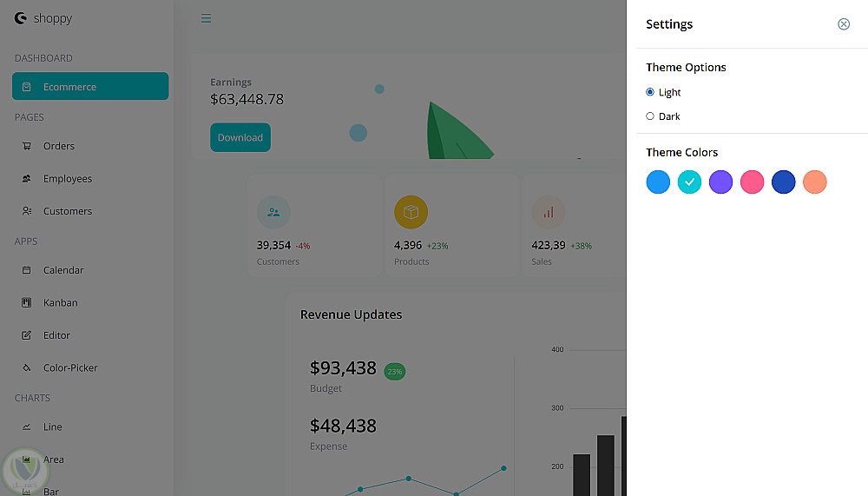Close the Settings panel

click(x=843, y=23)
